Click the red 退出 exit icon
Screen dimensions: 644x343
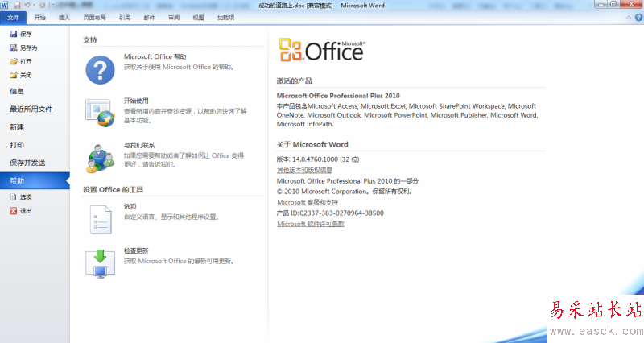[x=14, y=211]
